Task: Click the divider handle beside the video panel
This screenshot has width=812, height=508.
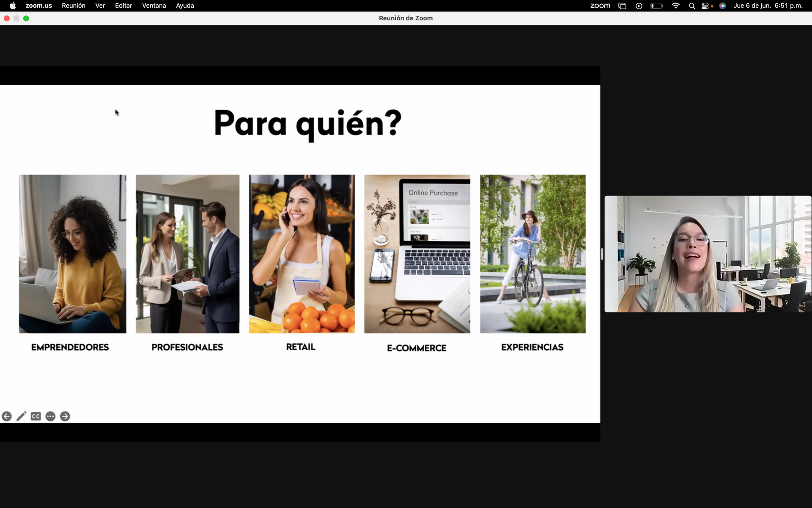Action: coord(602,254)
